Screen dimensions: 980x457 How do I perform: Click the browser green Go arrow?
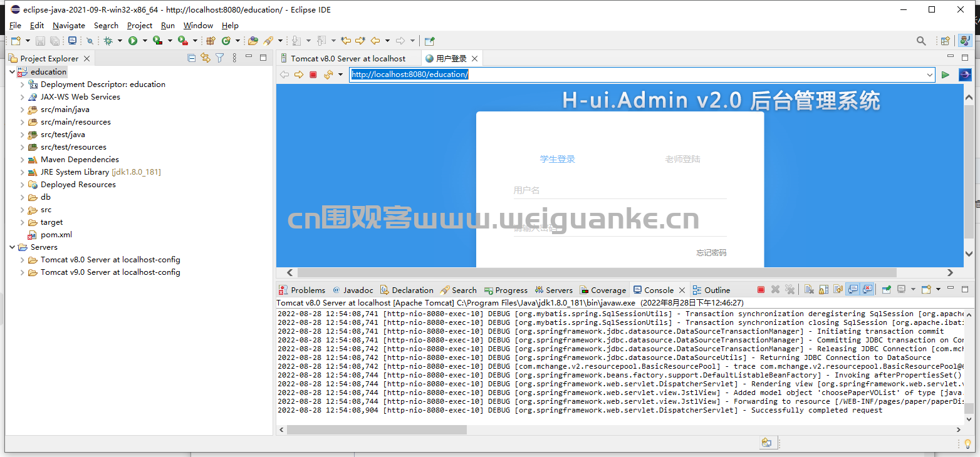(x=946, y=74)
